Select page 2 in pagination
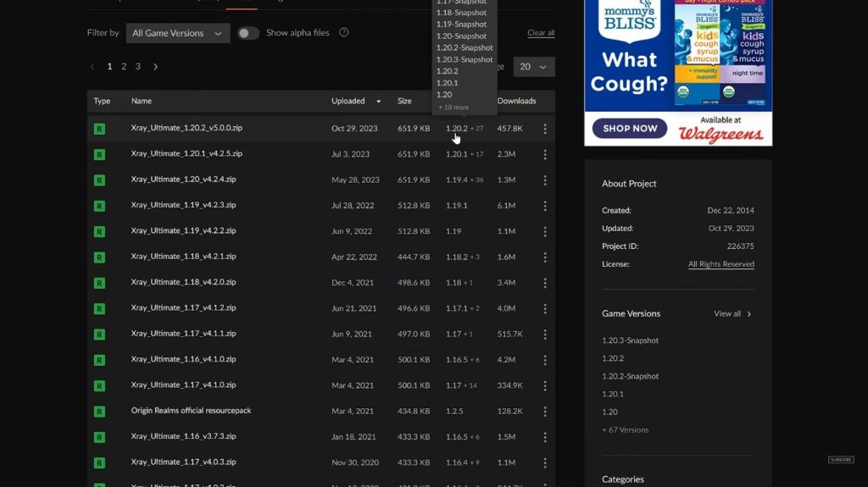868x487 pixels. [x=124, y=66]
